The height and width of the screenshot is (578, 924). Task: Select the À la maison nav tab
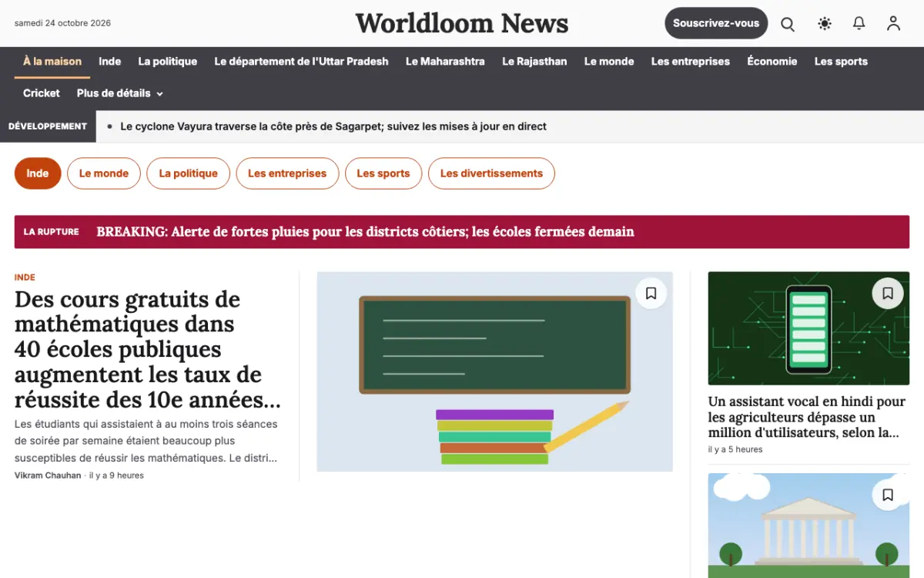click(52, 62)
